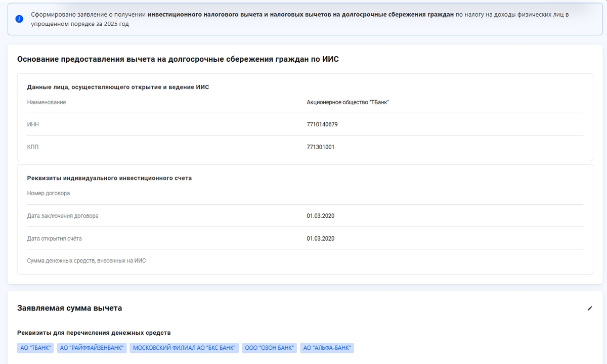
Task: Click the contract date 01.03.2020 value
Action: click(x=320, y=215)
